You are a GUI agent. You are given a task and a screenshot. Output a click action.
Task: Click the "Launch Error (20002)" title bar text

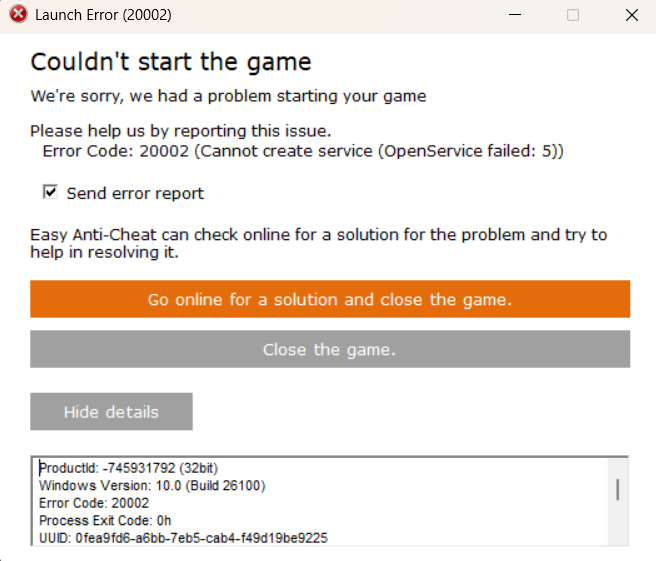(x=103, y=15)
